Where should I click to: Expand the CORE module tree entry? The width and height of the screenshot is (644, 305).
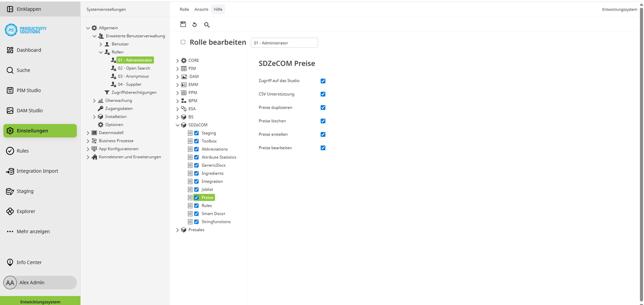pyautogui.click(x=178, y=60)
